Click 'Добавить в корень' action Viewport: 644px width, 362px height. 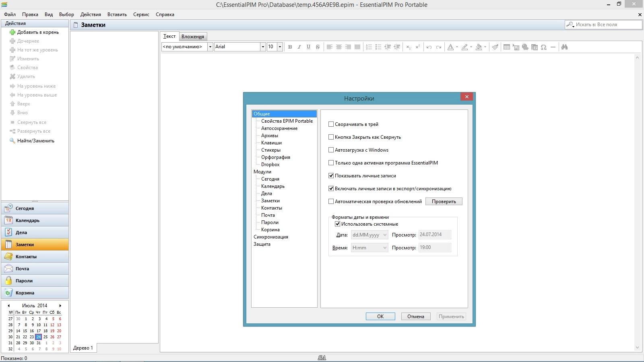(34, 32)
